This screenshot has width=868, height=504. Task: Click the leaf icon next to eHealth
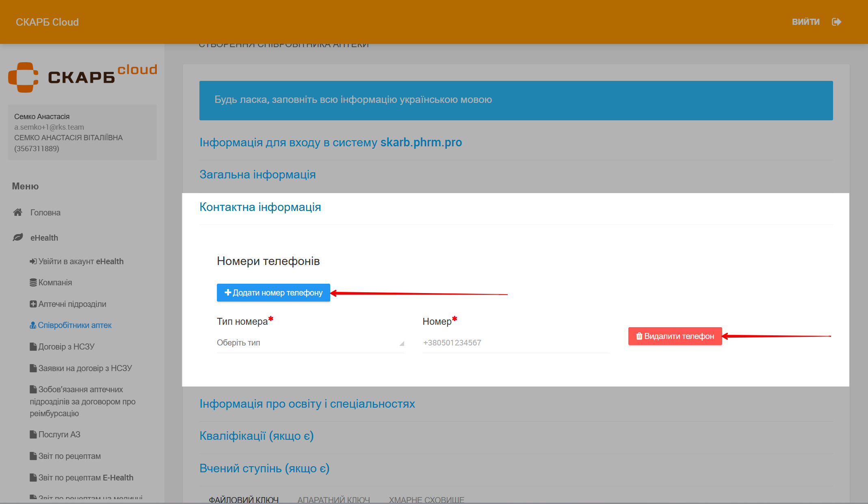(x=17, y=237)
